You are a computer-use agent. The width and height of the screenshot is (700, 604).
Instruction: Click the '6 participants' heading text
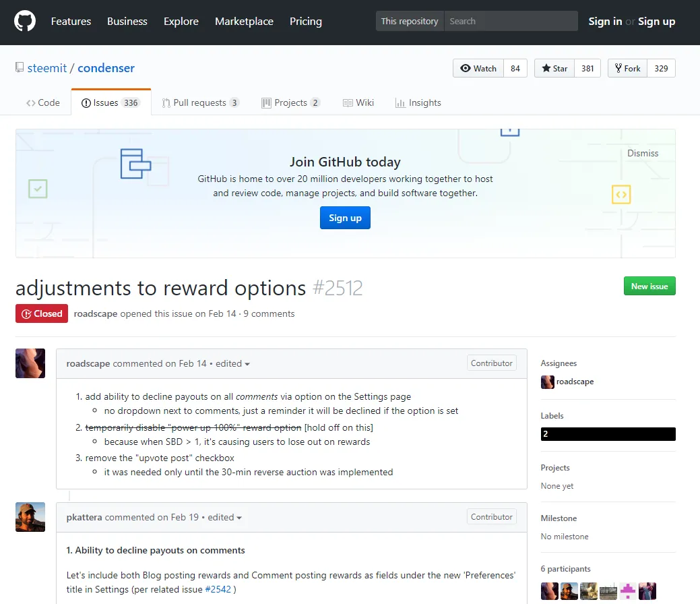point(566,569)
